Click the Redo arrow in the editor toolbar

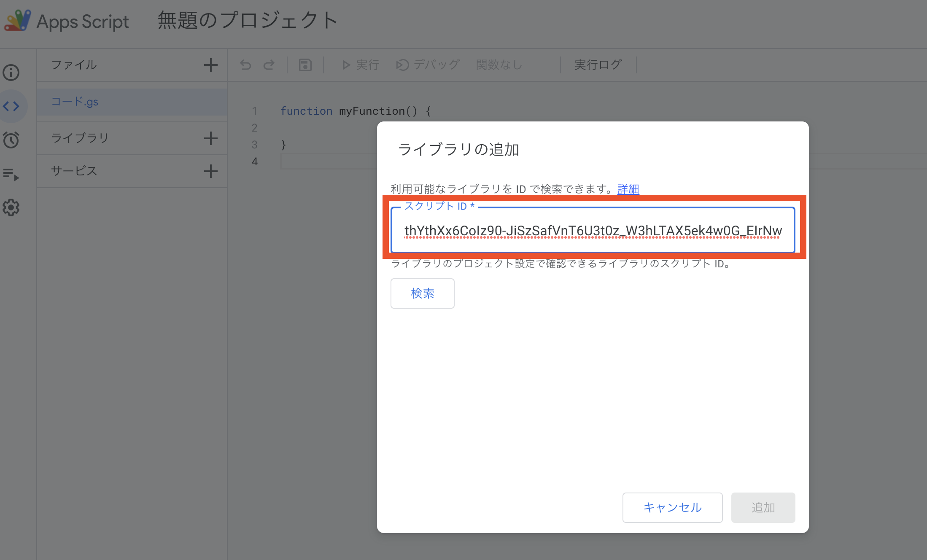pos(269,65)
